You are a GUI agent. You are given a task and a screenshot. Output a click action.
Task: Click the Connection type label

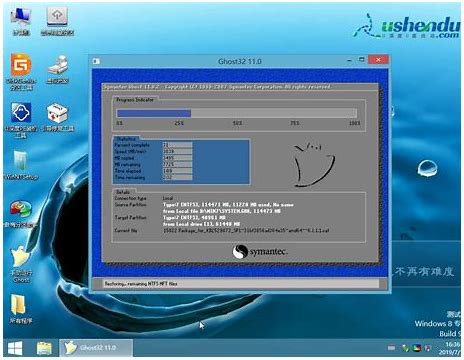click(130, 198)
